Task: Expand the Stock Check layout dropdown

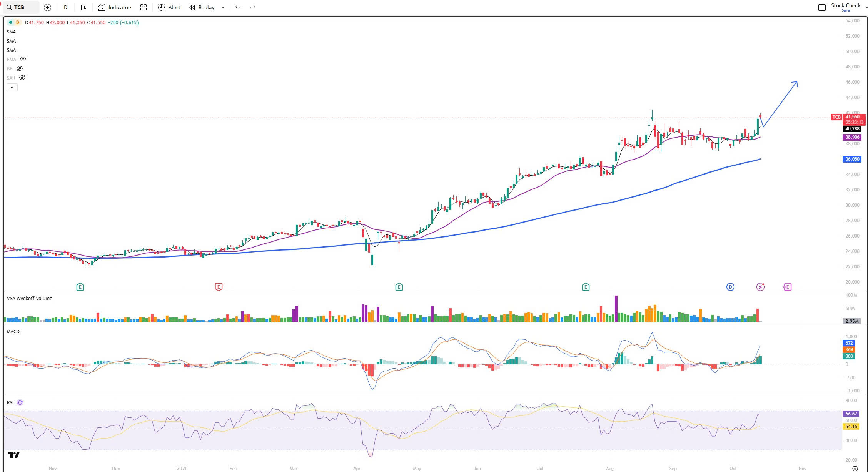Action: (x=866, y=7)
